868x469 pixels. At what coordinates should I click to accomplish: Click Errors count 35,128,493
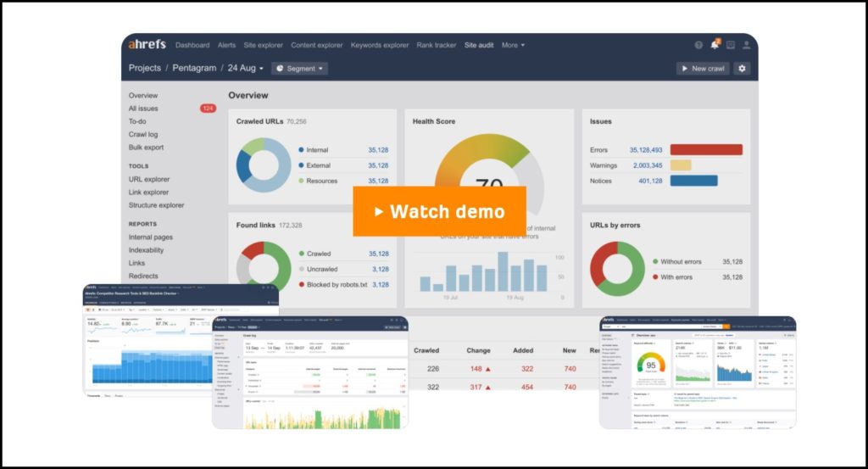pos(645,150)
